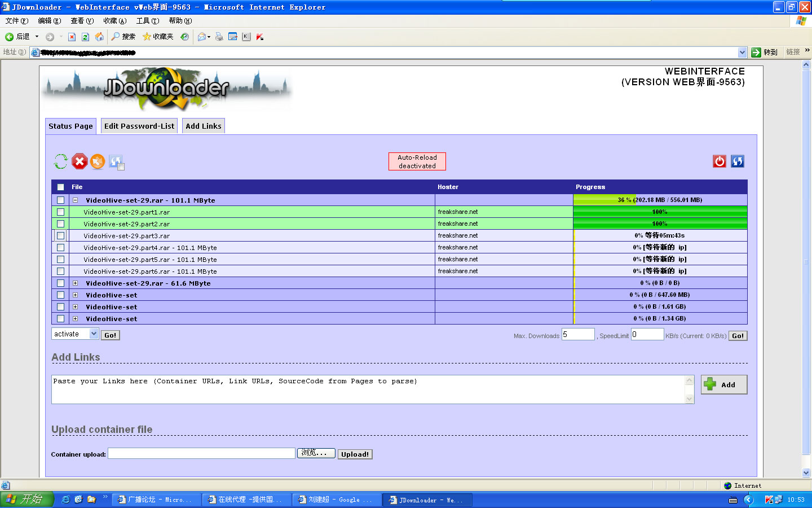Click the green start downloads arrows icon
Screen dimensions: 812x508
60,161
